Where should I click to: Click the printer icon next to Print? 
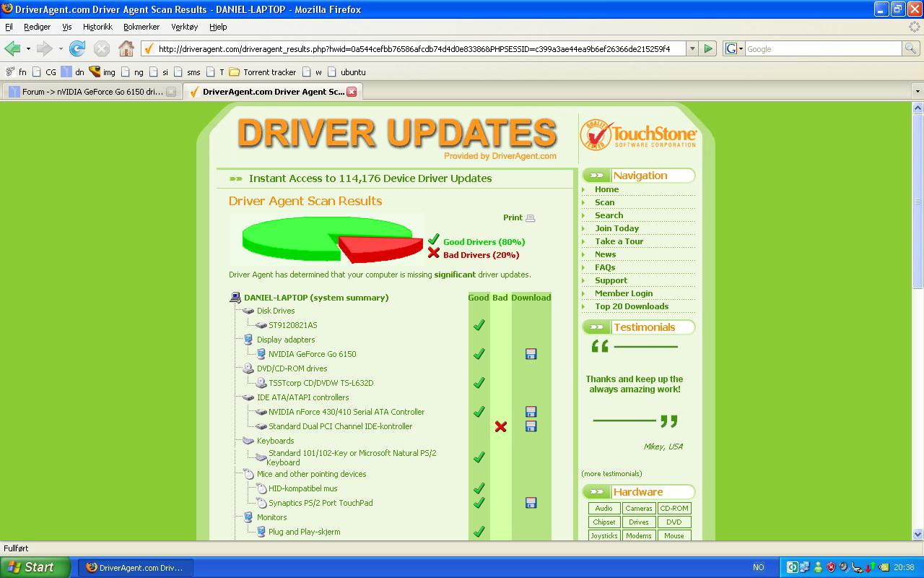(531, 217)
